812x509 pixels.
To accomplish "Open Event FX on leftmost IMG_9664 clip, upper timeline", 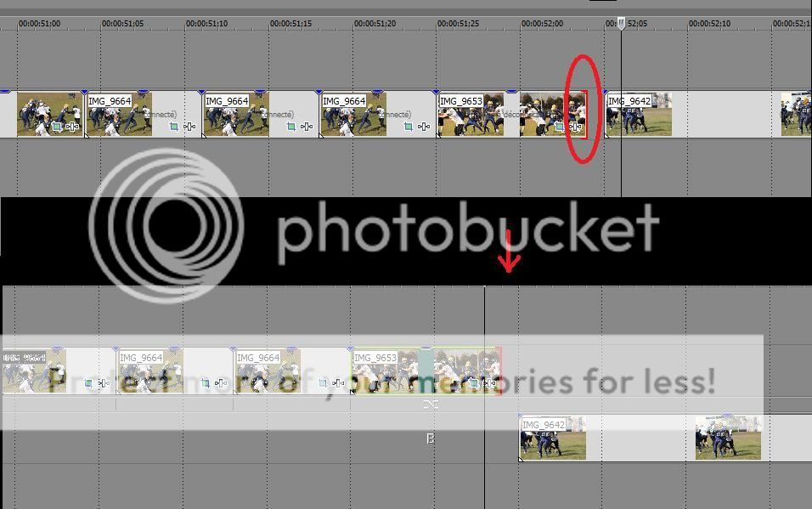I will (189, 127).
